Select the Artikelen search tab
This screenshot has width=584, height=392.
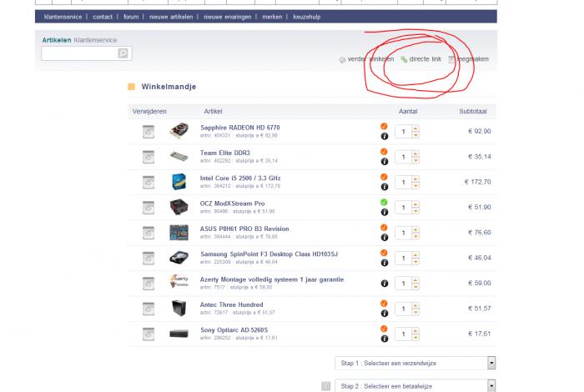57,40
